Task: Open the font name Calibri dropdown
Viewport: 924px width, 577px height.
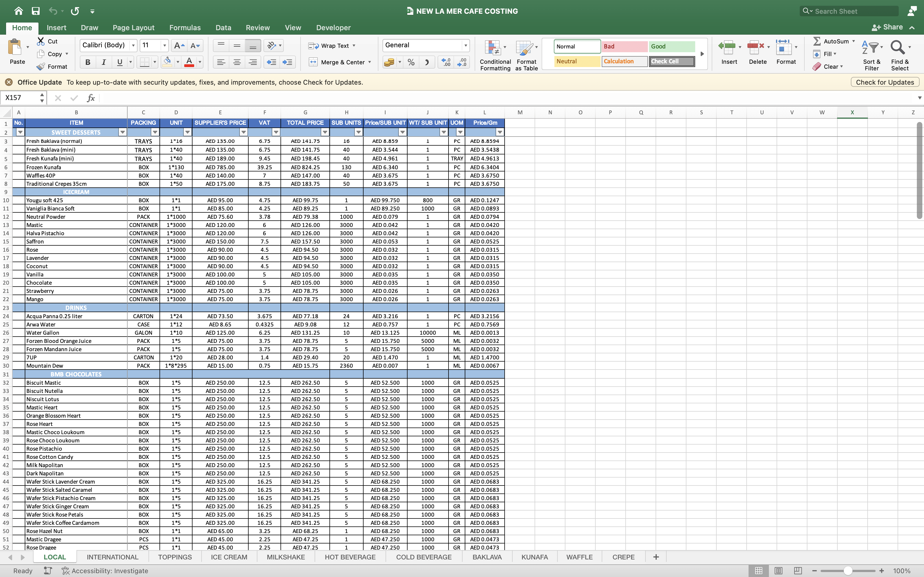Action: pos(133,45)
